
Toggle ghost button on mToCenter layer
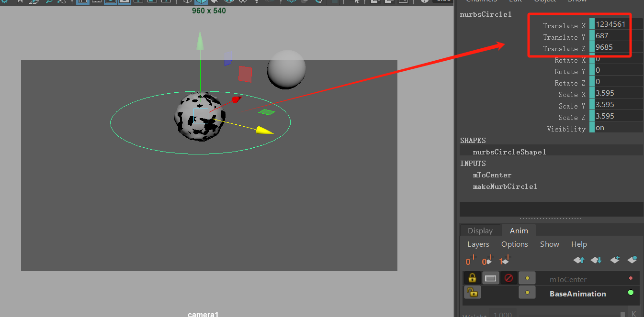click(527, 278)
